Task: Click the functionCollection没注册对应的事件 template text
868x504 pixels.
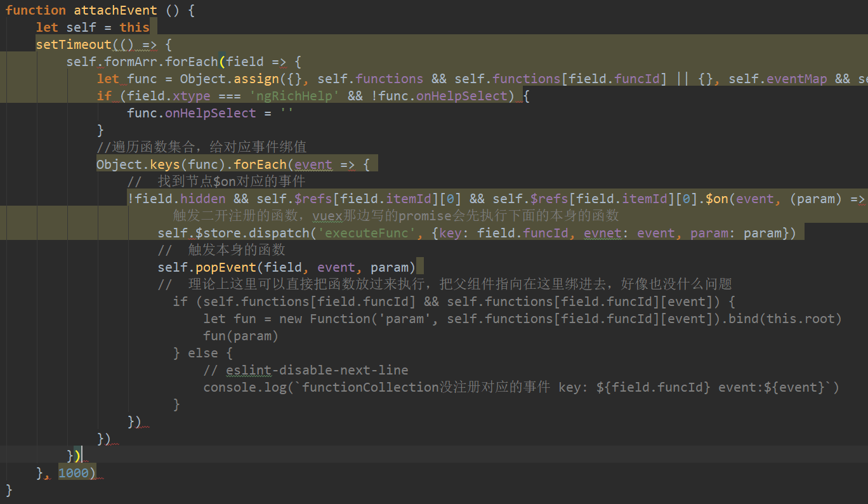Action: pyautogui.click(x=426, y=387)
